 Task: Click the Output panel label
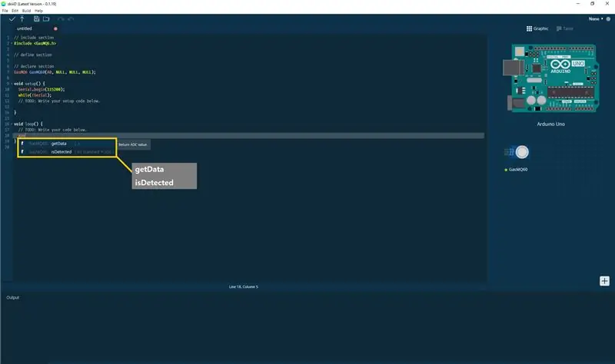point(12,297)
